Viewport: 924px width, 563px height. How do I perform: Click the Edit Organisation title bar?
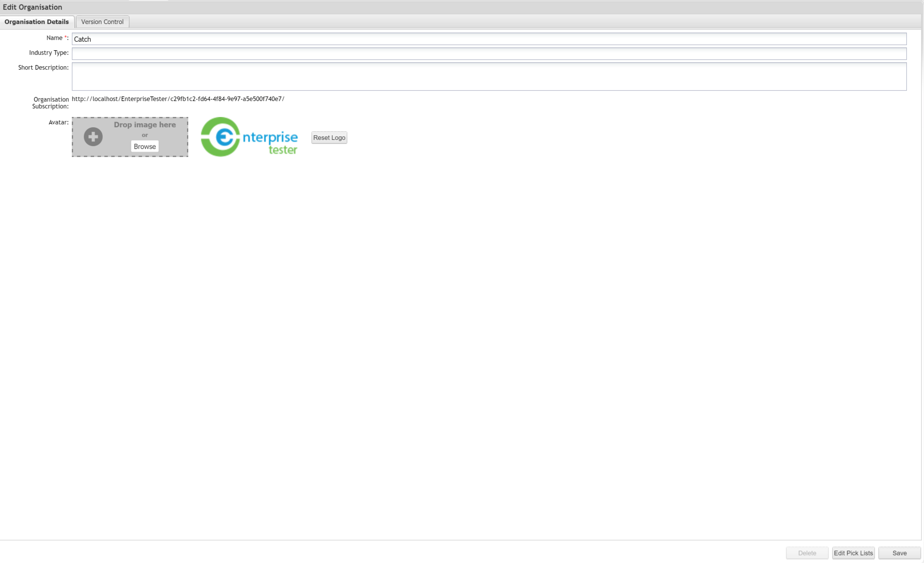[33, 7]
